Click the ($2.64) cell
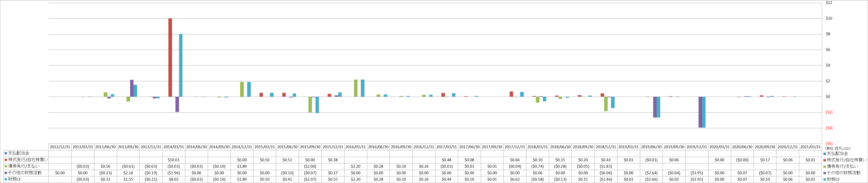This screenshot has width=868, height=183. (x=651, y=173)
